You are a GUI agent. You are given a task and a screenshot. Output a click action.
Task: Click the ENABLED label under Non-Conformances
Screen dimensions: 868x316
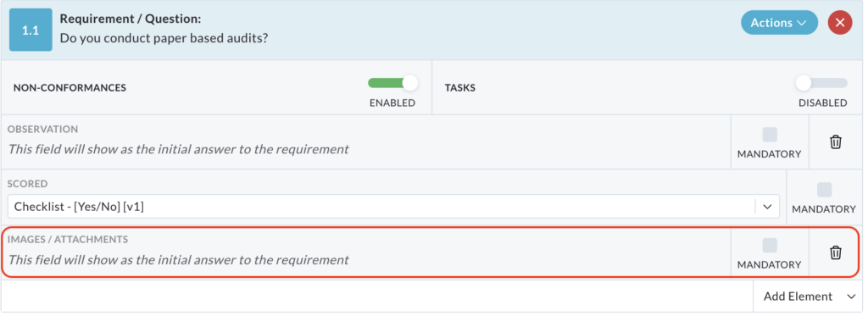pos(392,103)
